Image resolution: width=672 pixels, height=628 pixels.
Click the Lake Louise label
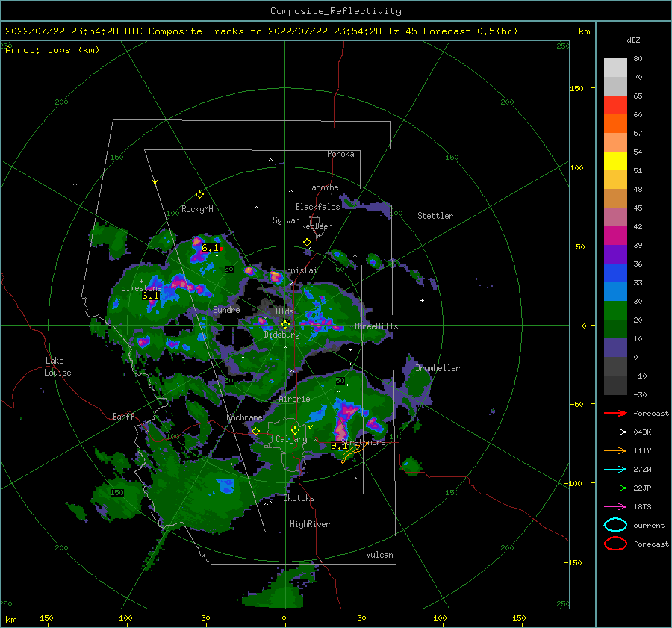pyautogui.click(x=57, y=367)
